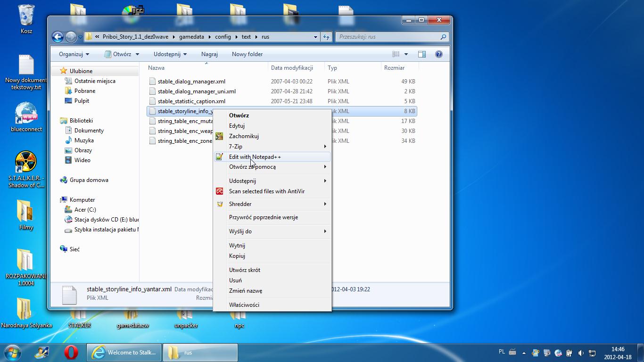
Task: Choose Właściwości in context menu
Action: (x=272, y=305)
